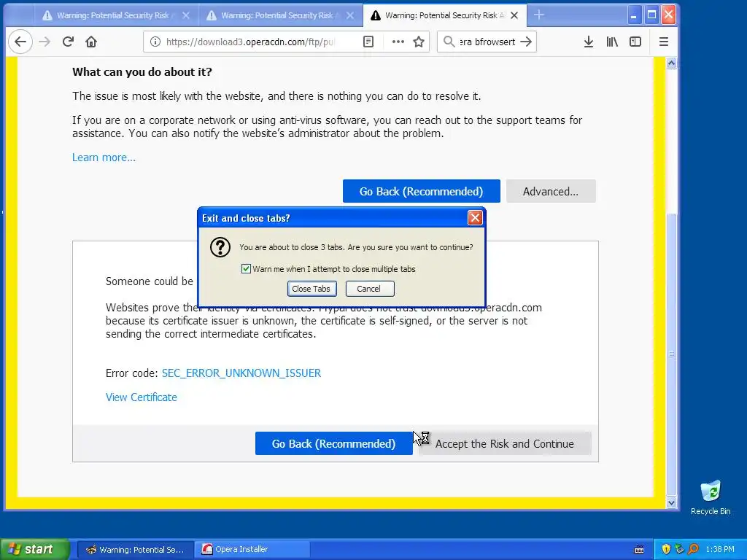The image size is (747, 560).
Task: Click Cancel in the dialog
Action: [x=370, y=289]
